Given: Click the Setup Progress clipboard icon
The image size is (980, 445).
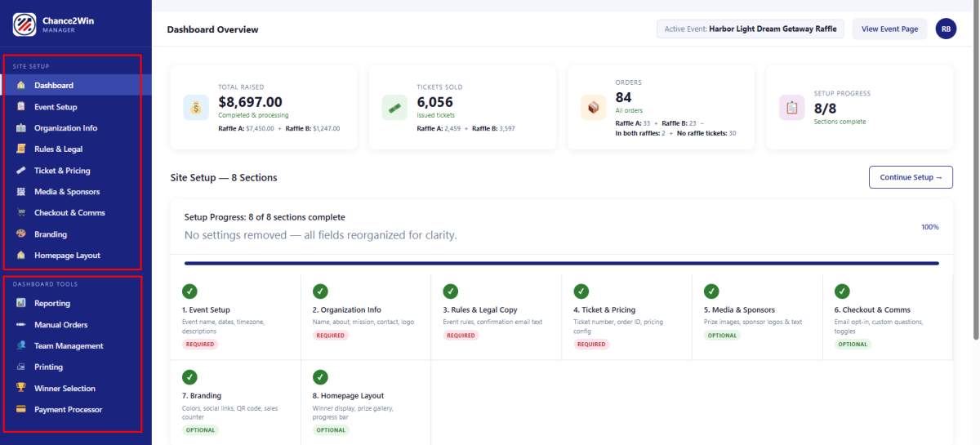Looking at the screenshot, I should (x=792, y=108).
